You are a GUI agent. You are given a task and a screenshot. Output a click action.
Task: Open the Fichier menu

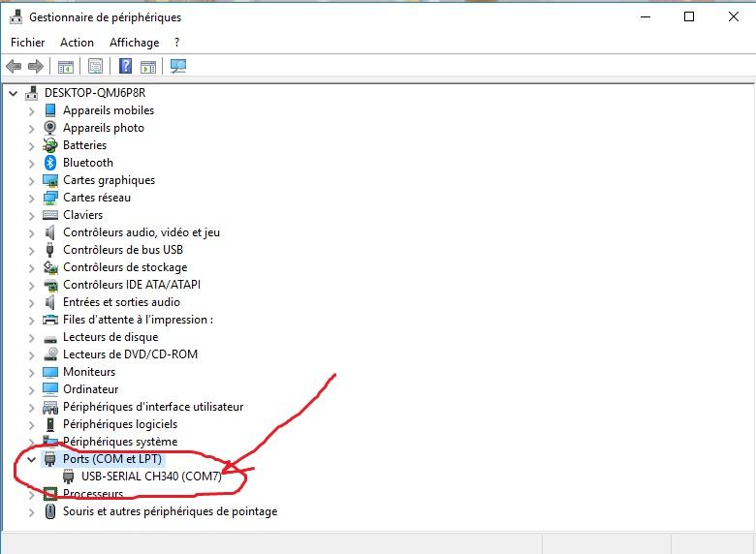click(x=27, y=43)
